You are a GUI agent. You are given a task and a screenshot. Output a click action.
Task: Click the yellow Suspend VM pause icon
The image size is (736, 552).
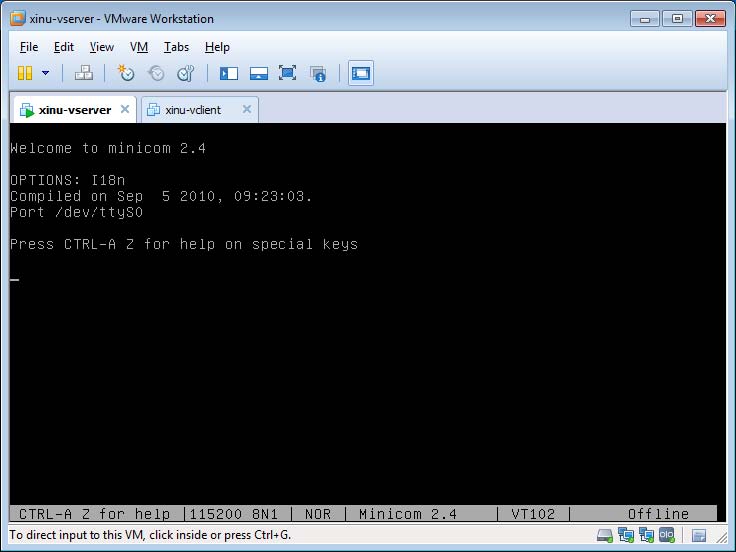(x=25, y=73)
